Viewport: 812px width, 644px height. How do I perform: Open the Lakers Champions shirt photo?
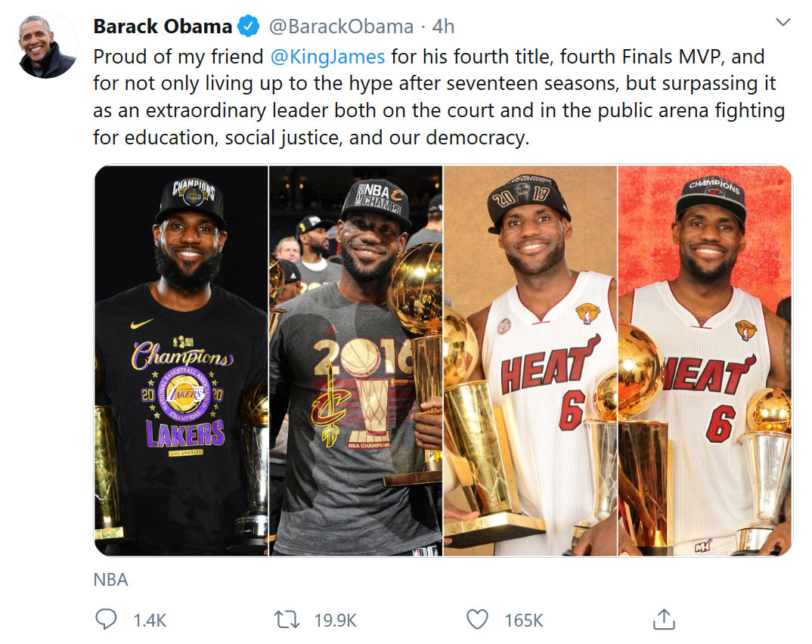(181, 361)
